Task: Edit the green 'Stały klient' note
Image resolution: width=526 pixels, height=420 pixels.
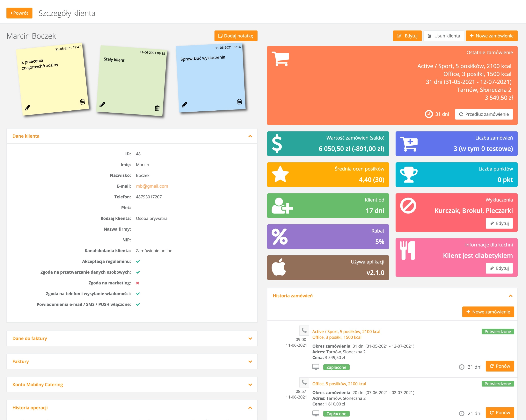Action: click(x=102, y=104)
